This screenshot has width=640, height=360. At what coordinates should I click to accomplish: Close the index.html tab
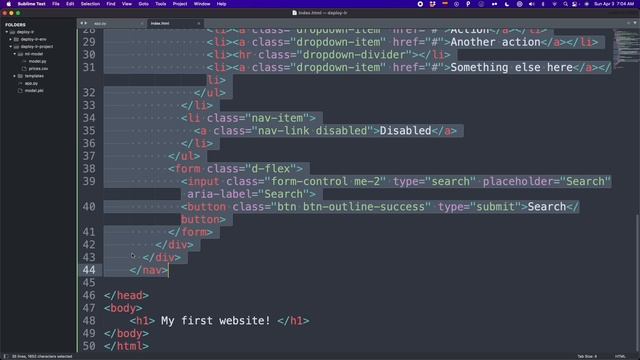[199, 24]
